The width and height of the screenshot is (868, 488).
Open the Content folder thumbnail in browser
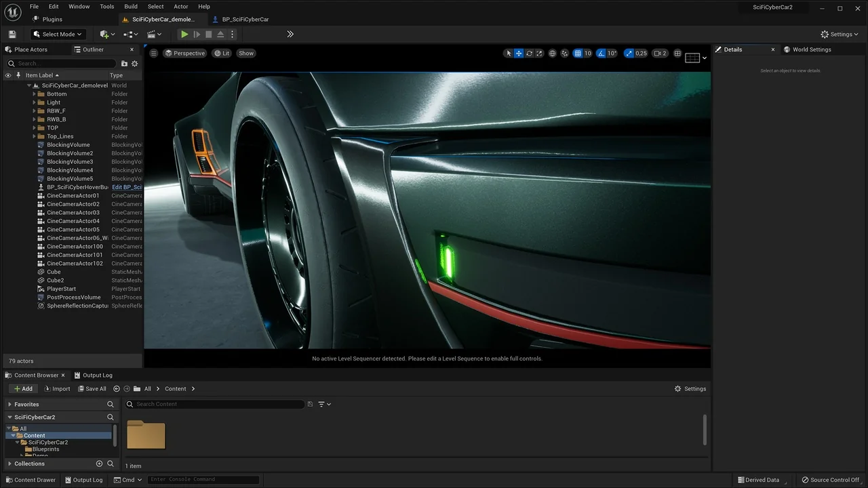(145, 434)
